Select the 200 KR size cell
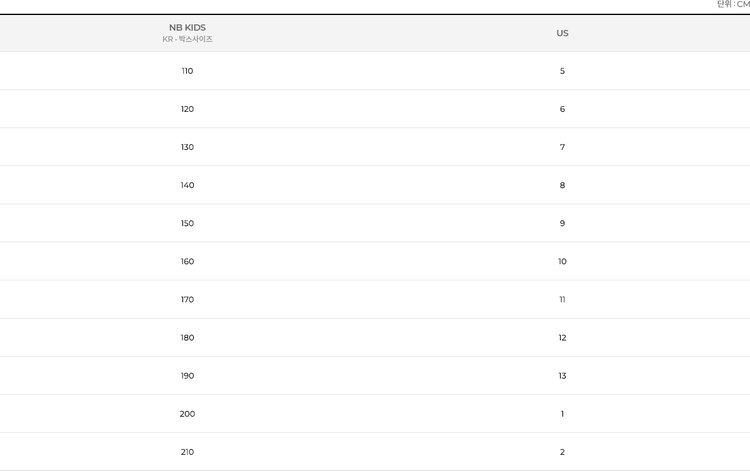This screenshot has height=471, width=750. coord(188,414)
